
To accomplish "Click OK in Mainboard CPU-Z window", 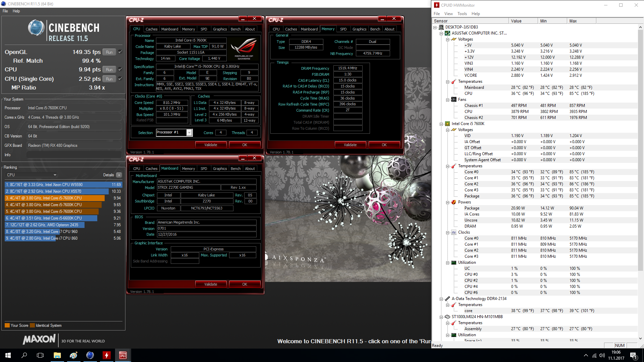I will [245, 284].
